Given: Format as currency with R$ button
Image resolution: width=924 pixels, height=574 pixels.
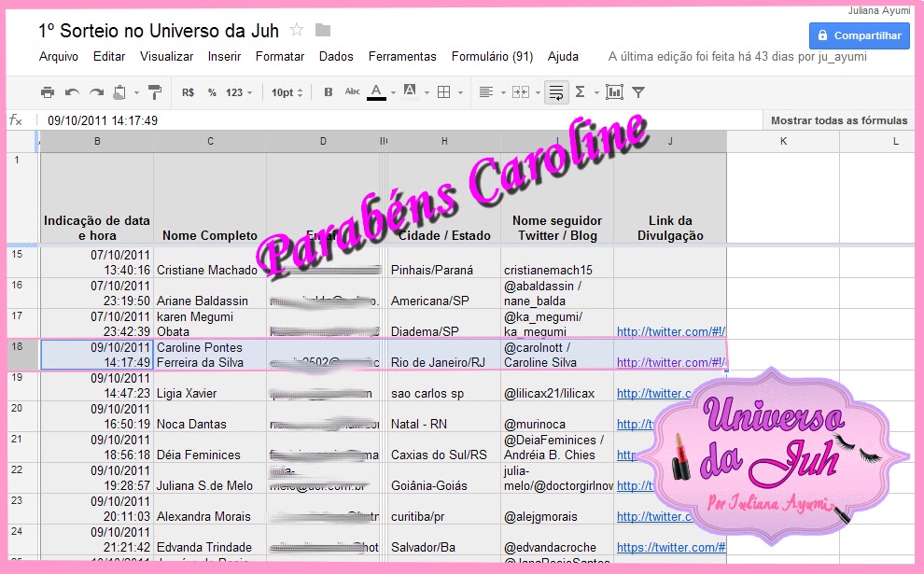Looking at the screenshot, I should click(188, 92).
